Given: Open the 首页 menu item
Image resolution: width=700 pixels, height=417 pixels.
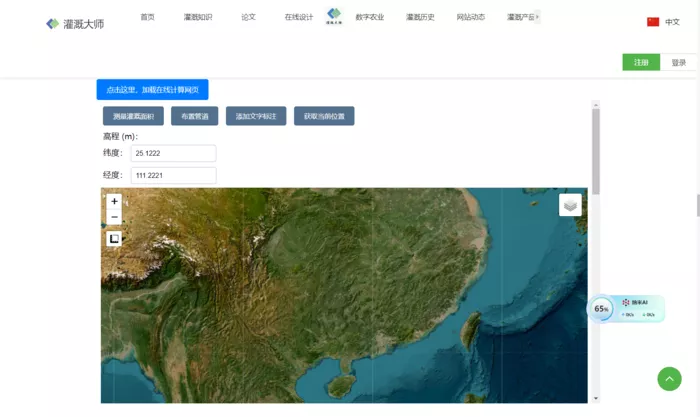Looking at the screenshot, I should coord(147,17).
